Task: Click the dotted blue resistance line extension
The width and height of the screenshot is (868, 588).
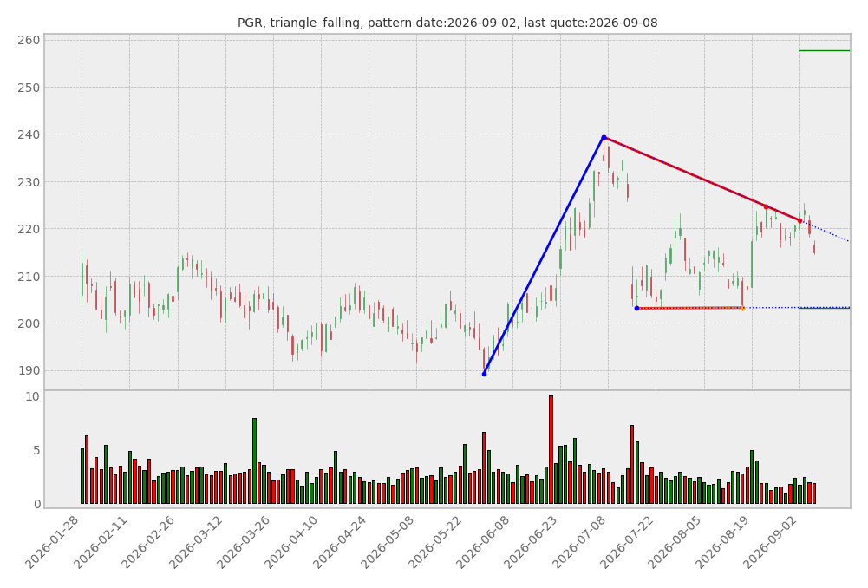Action: (x=825, y=232)
